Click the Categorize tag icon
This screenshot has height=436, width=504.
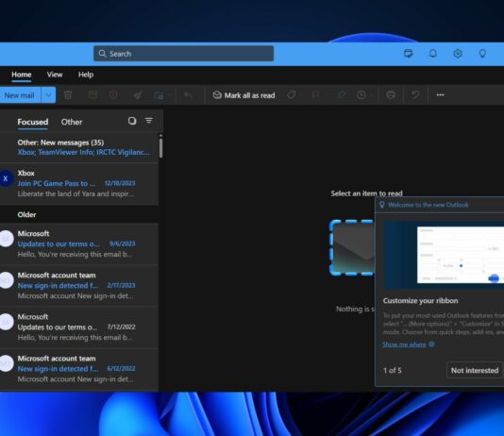pyautogui.click(x=292, y=94)
